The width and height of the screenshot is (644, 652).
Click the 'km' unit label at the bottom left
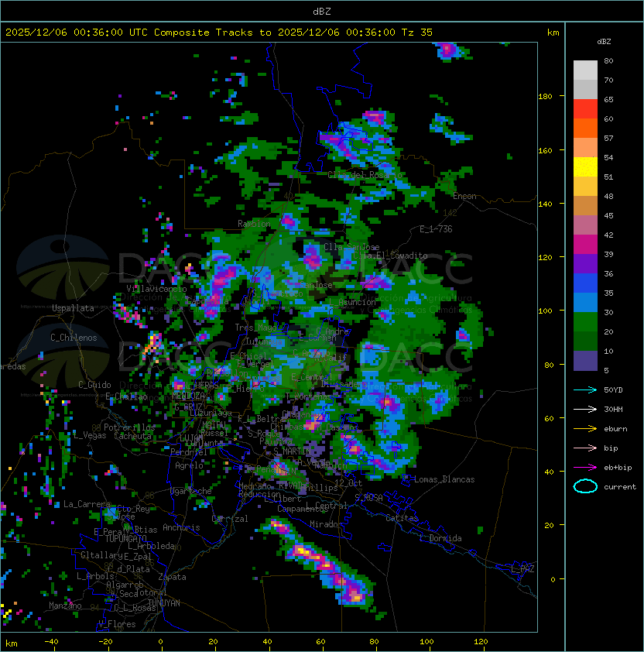tap(12, 643)
